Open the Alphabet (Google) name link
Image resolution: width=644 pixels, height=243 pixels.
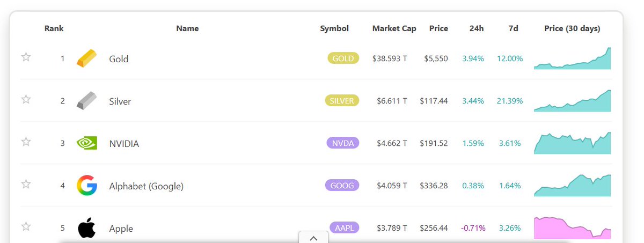pos(146,186)
